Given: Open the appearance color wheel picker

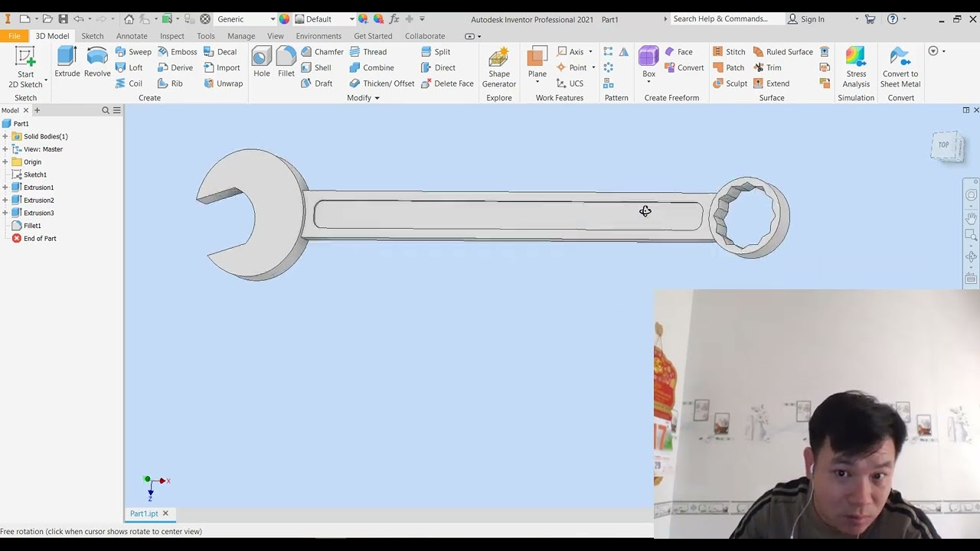Looking at the screenshot, I should (284, 19).
